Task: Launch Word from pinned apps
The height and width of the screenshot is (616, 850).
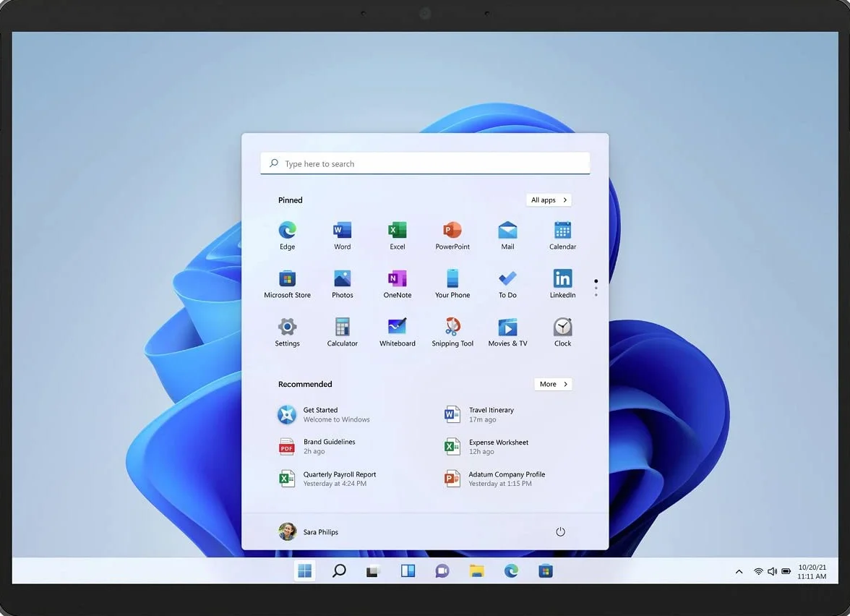Action: (x=342, y=236)
